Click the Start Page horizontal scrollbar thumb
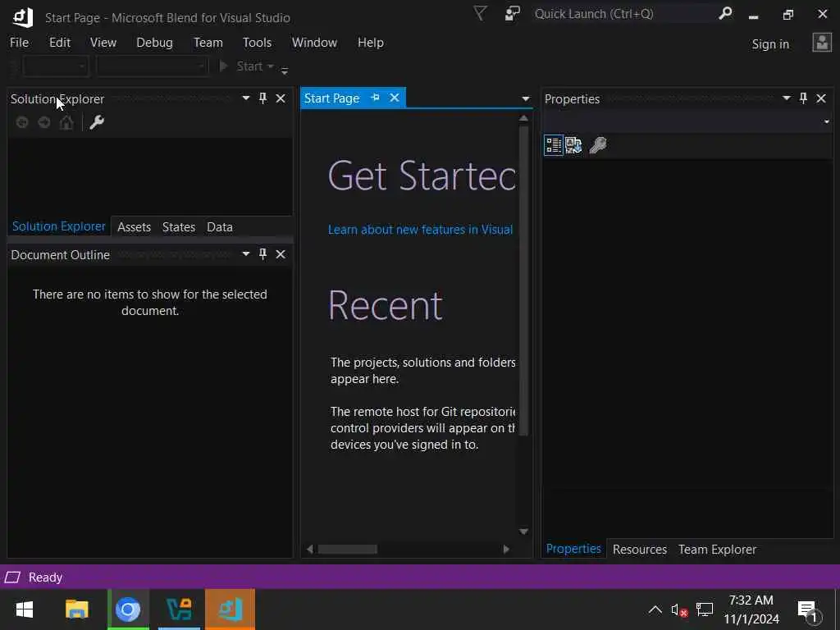This screenshot has height=630, width=840. pos(348,549)
